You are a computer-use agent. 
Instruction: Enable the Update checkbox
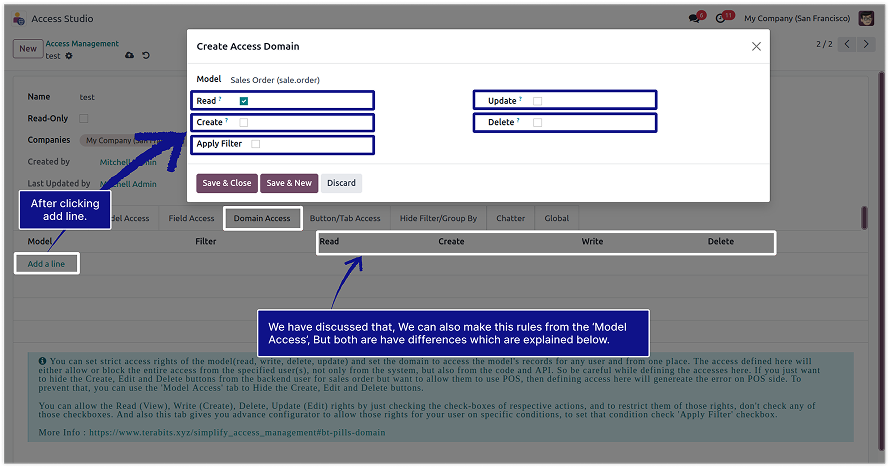click(537, 101)
